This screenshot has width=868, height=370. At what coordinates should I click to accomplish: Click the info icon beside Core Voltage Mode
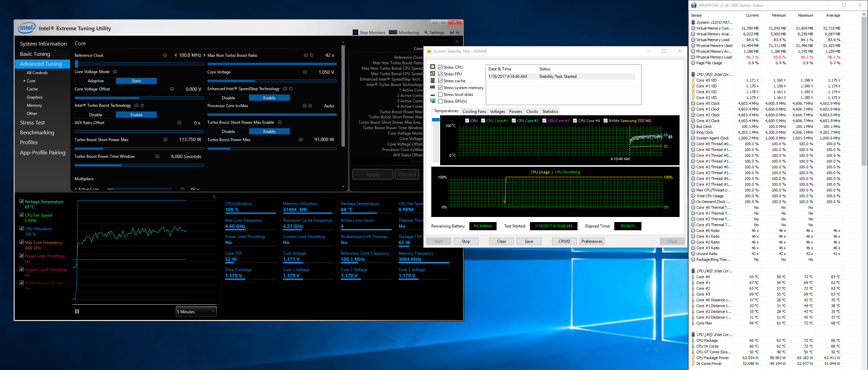(115, 72)
